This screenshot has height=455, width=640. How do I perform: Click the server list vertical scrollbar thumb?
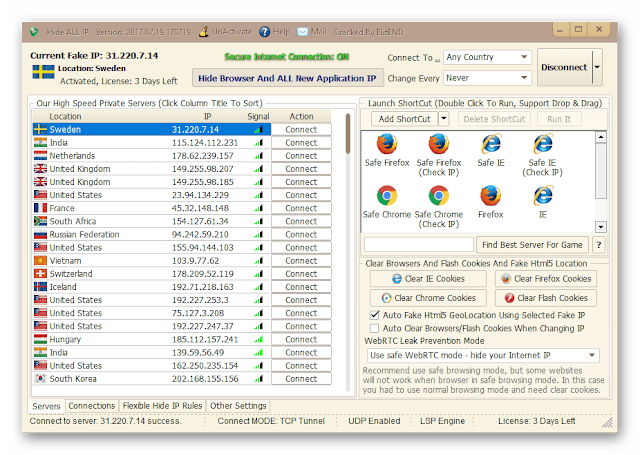click(348, 133)
